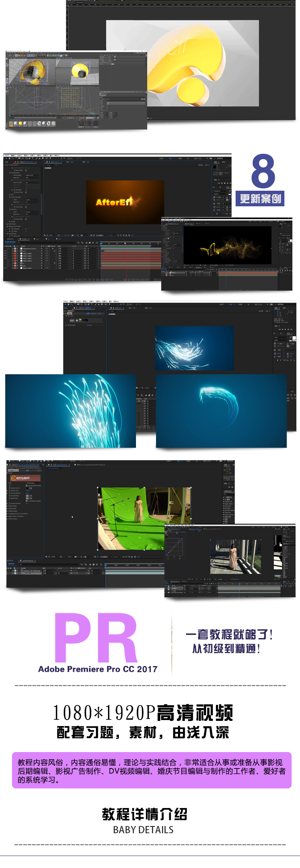Click the curved cyan arc preview image
Viewport: 300px width, 868px height.
pyautogui.click(x=221, y=411)
